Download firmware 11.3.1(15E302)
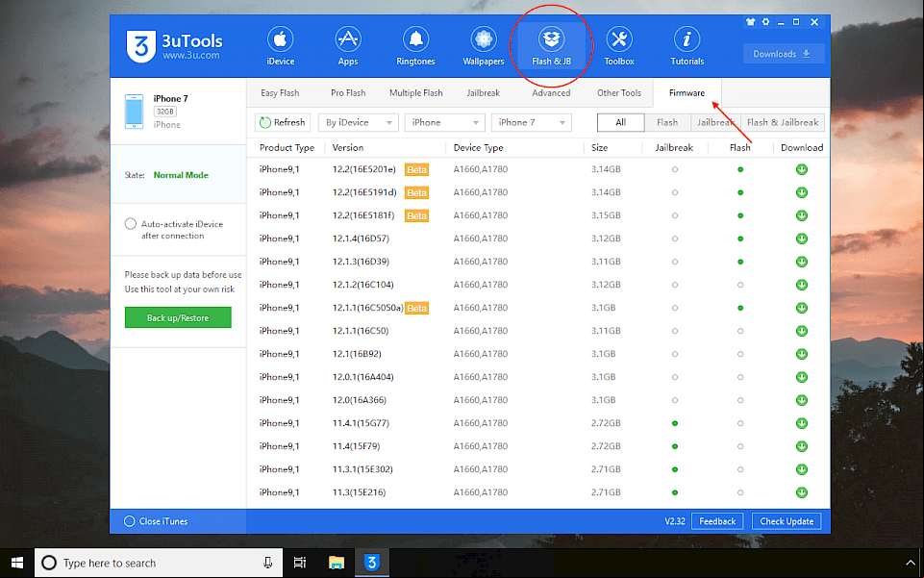The height and width of the screenshot is (578, 924). 802,469
